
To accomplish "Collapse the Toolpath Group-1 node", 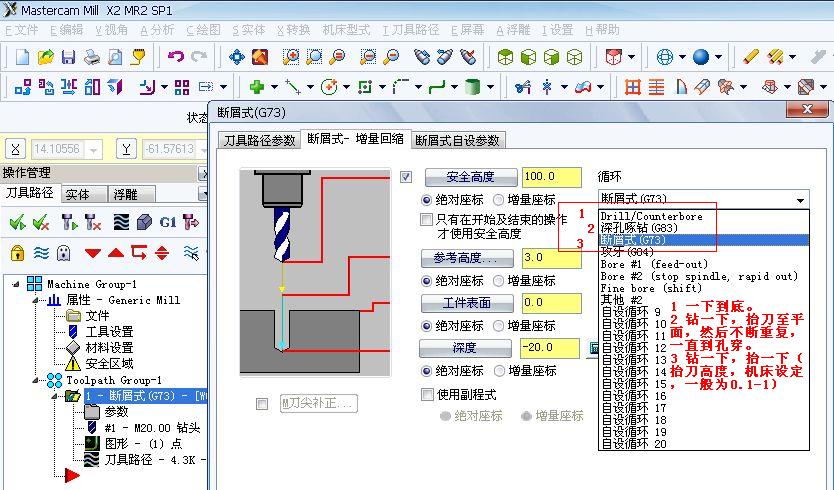I will [36, 380].
